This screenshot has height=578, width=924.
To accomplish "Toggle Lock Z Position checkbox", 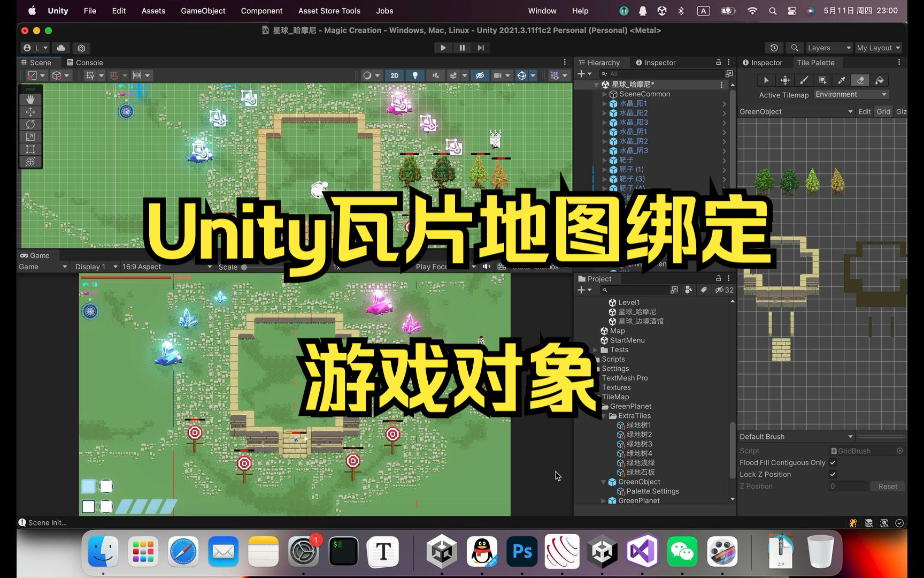I will coord(833,474).
